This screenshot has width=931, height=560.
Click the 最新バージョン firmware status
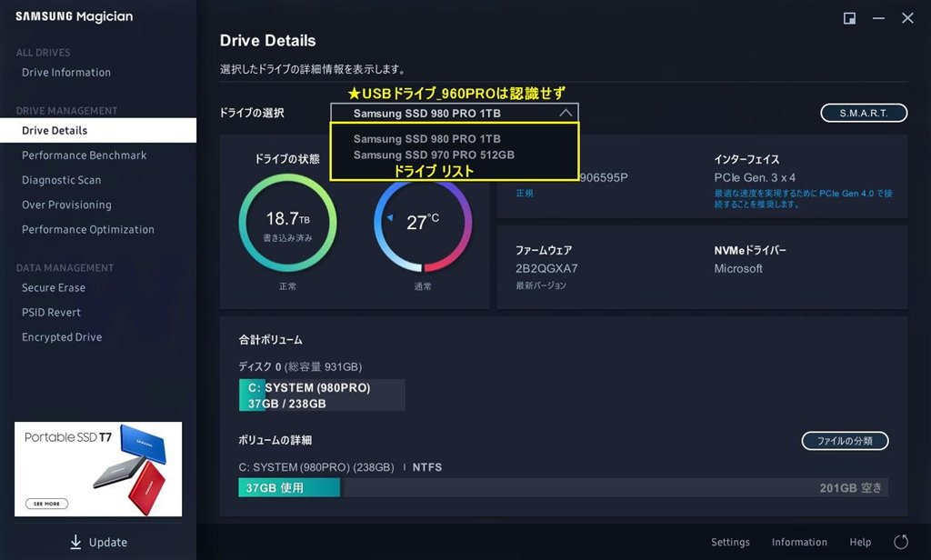pos(540,285)
